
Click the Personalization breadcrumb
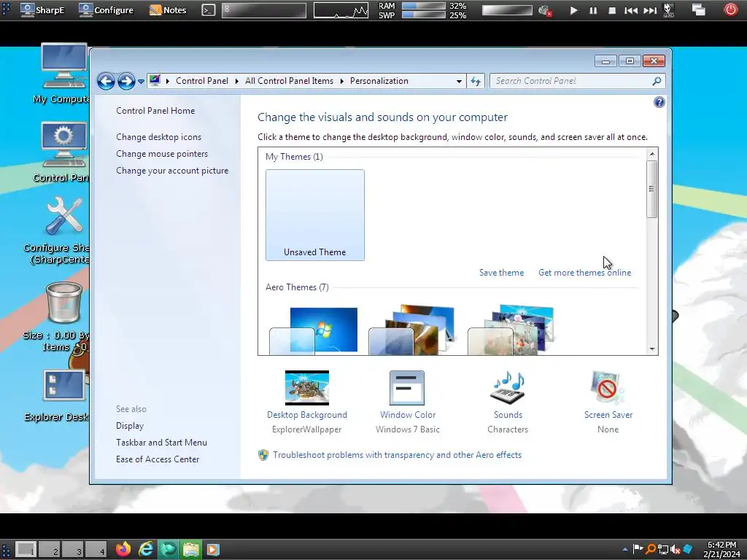tap(379, 81)
